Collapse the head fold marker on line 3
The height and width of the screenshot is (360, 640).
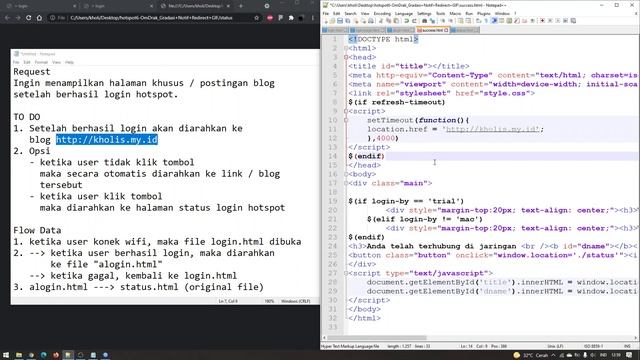click(346, 57)
